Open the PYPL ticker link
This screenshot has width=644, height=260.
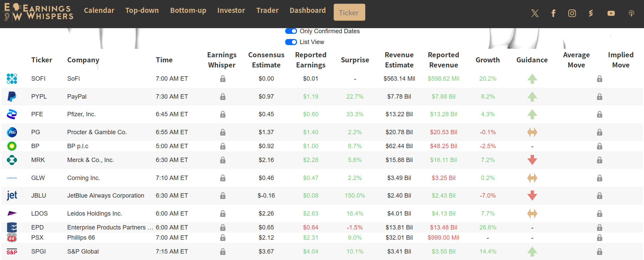(39, 97)
